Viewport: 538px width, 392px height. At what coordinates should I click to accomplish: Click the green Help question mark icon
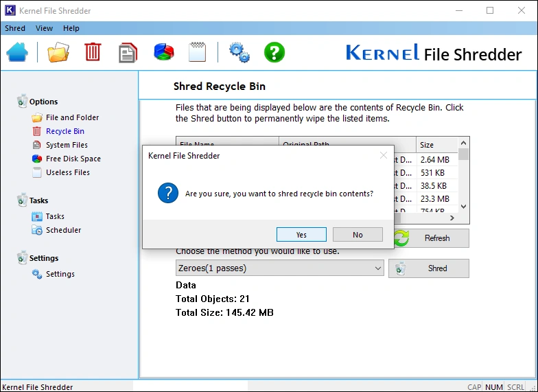274,52
